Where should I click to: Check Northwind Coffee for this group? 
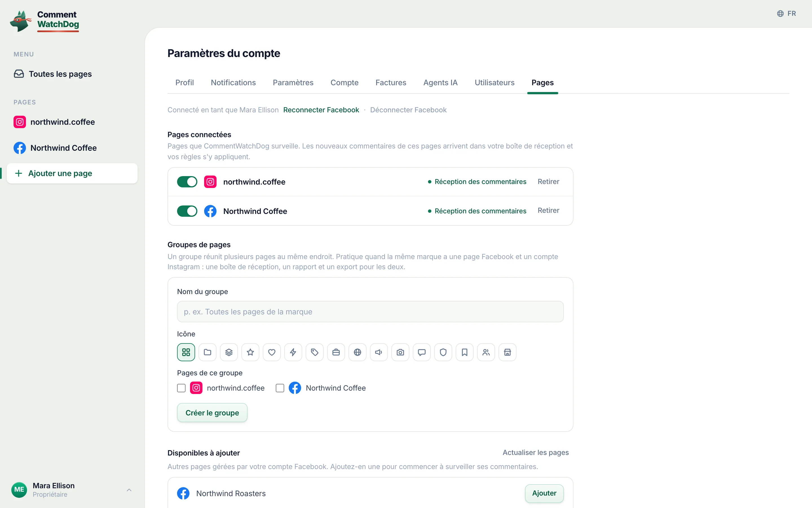click(280, 388)
